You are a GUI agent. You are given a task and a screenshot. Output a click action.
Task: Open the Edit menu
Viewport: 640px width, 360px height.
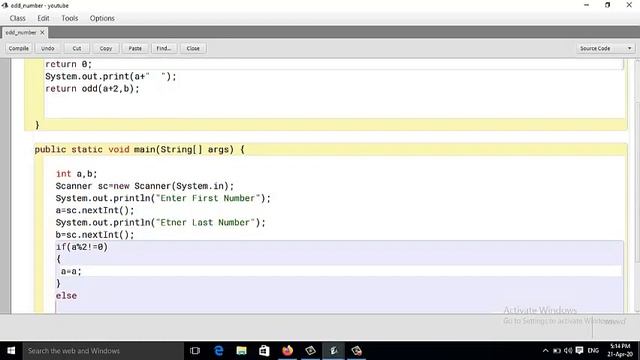pos(43,18)
